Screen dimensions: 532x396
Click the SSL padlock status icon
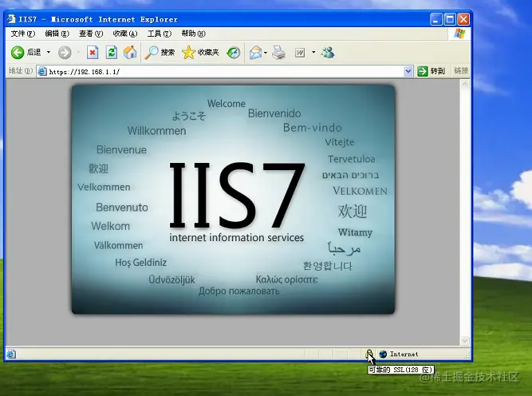click(x=369, y=354)
